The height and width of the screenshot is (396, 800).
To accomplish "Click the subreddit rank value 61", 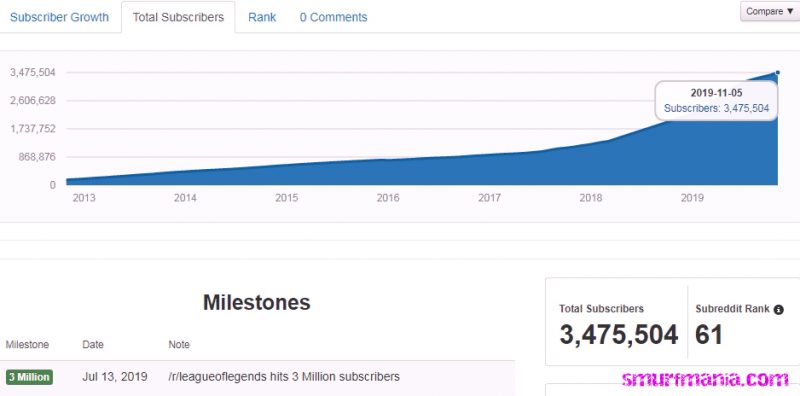I will 709,335.
